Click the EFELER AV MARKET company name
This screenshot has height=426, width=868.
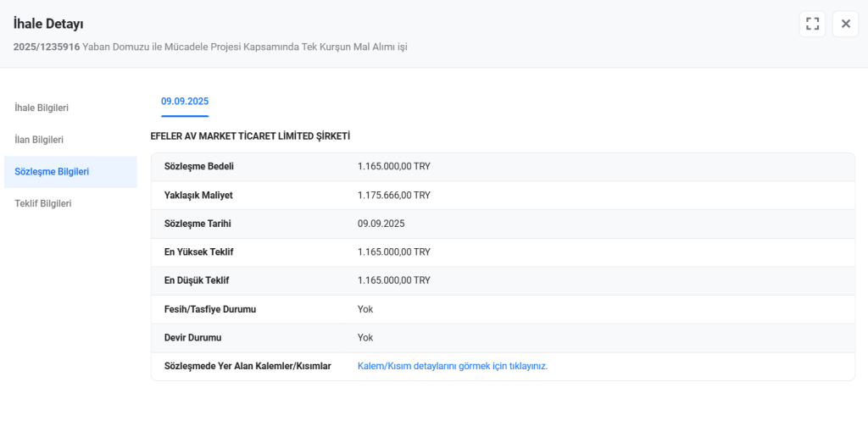click(x=250, y=136)
